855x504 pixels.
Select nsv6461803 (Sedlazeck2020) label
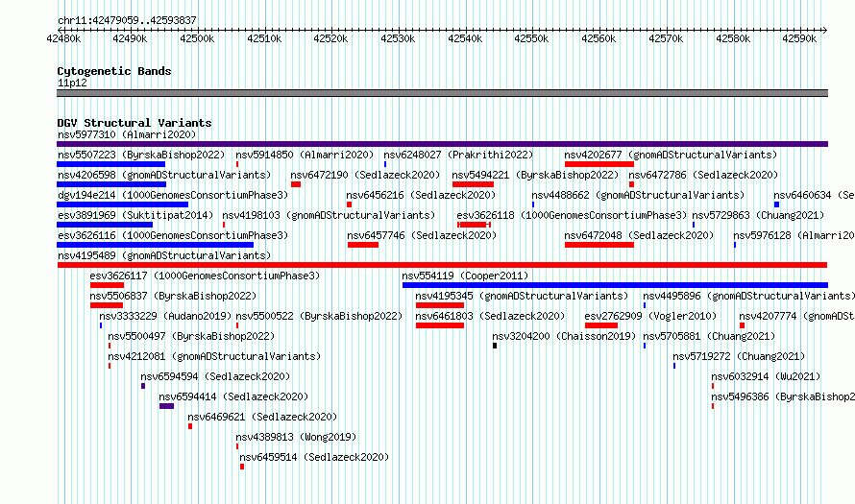click(490, 316)
